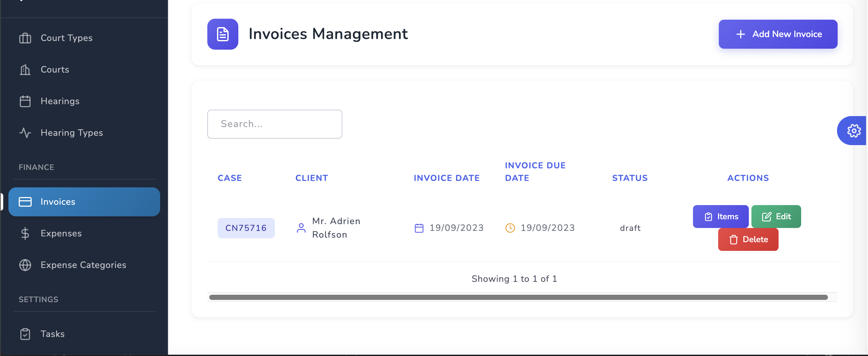Click the Add New Invoice button
The width and height of the screenshot is (868, 356).
click(778, 34)
